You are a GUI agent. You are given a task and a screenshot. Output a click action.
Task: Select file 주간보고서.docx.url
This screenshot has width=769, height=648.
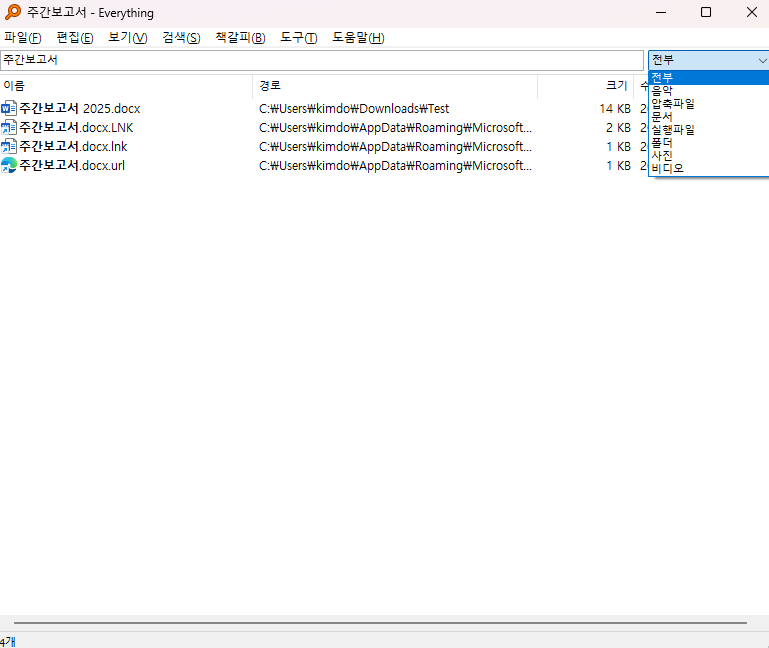point(72,165)
